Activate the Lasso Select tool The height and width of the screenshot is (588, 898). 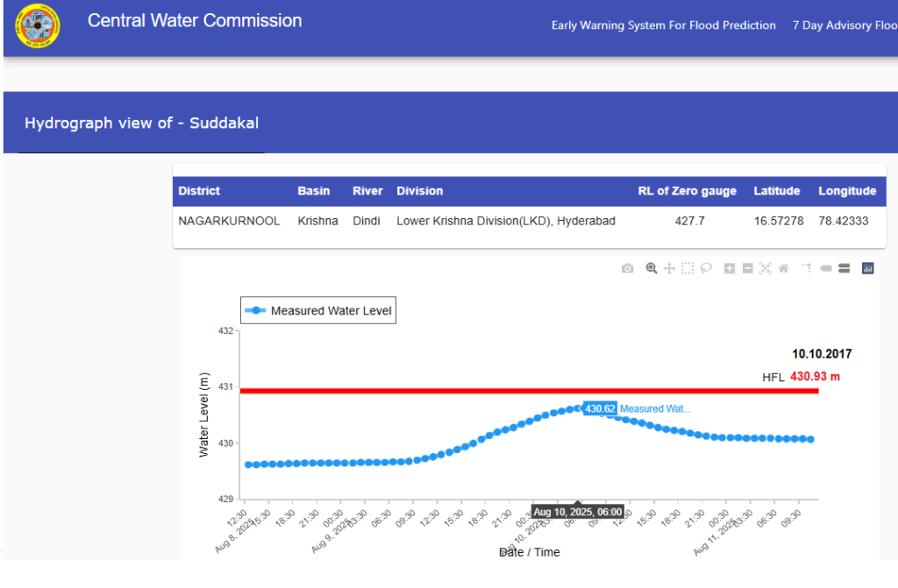pyautogui.click(x=706, y=268)
